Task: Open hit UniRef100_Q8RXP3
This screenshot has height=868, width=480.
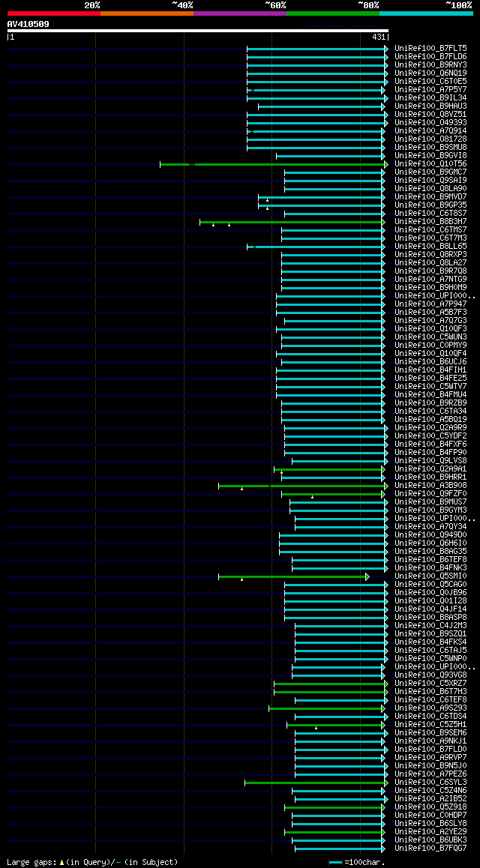Action: point(430,255)
